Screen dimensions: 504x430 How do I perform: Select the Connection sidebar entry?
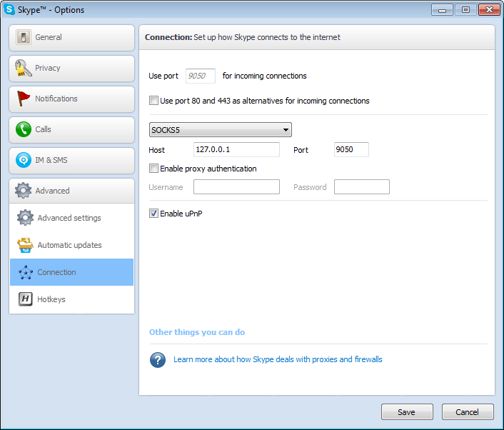(71, 272)
